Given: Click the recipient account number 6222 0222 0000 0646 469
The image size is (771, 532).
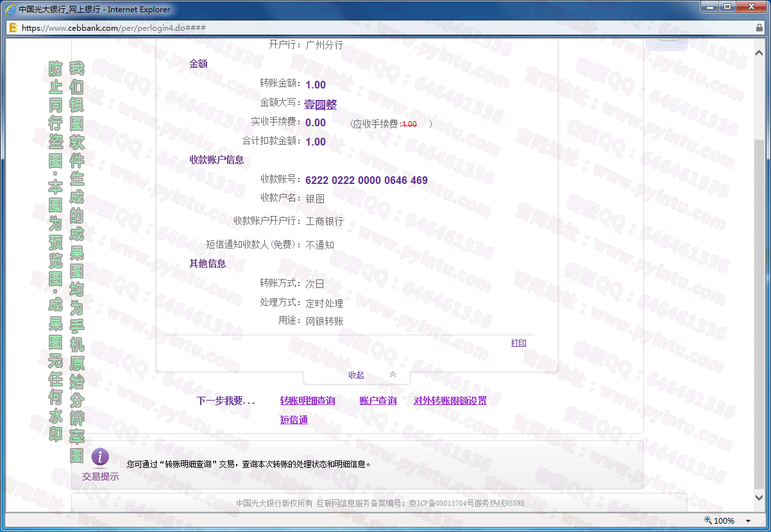Looking at the screenshot, I should (x=366, y=180).
